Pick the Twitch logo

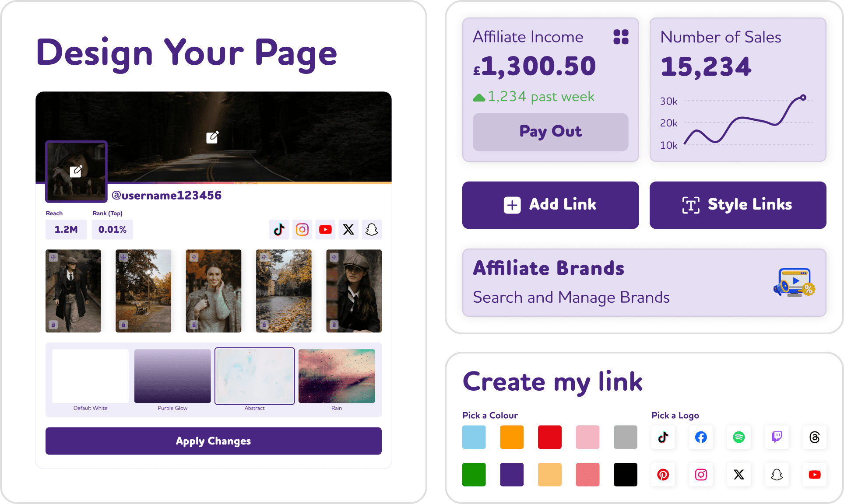point(777,437)
